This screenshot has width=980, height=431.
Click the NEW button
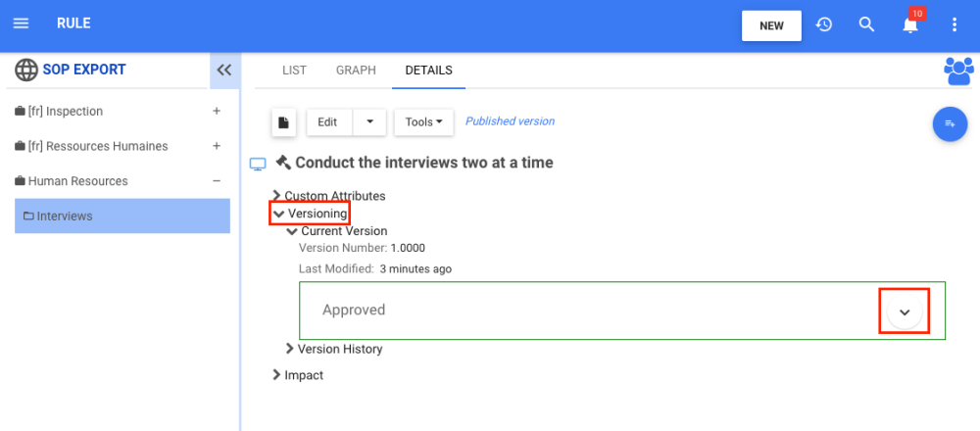pyautogui.click(x=771, y=25)
